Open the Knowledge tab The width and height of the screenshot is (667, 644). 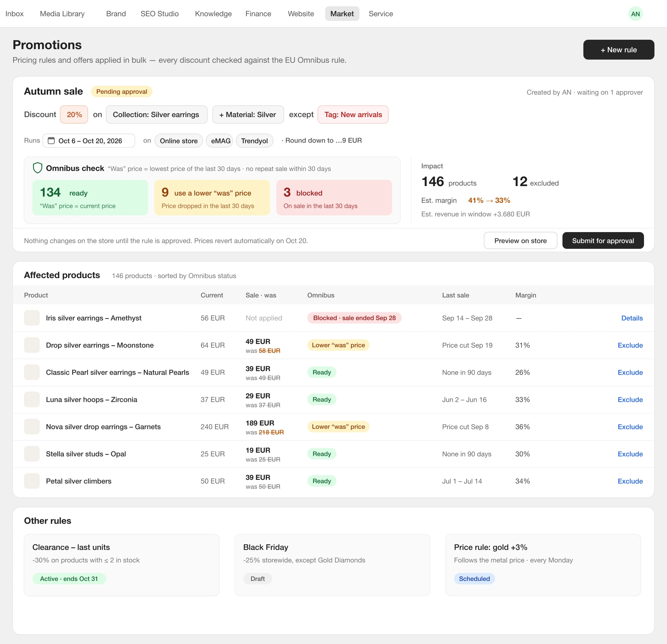pos(213,14)
